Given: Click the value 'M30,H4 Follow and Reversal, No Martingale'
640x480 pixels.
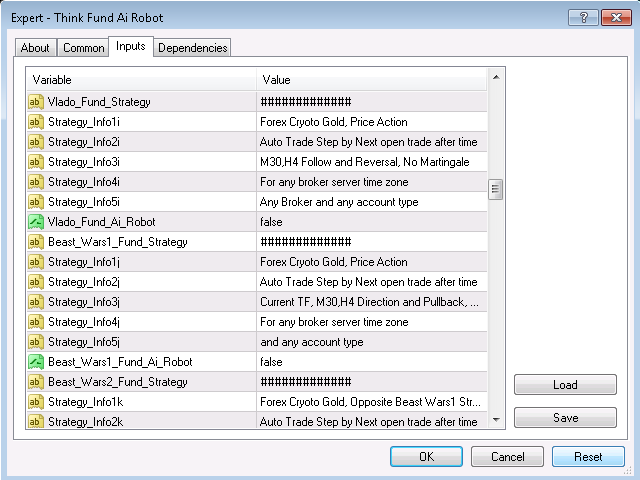Looking at the screenshot, I should tap(364, 162).
